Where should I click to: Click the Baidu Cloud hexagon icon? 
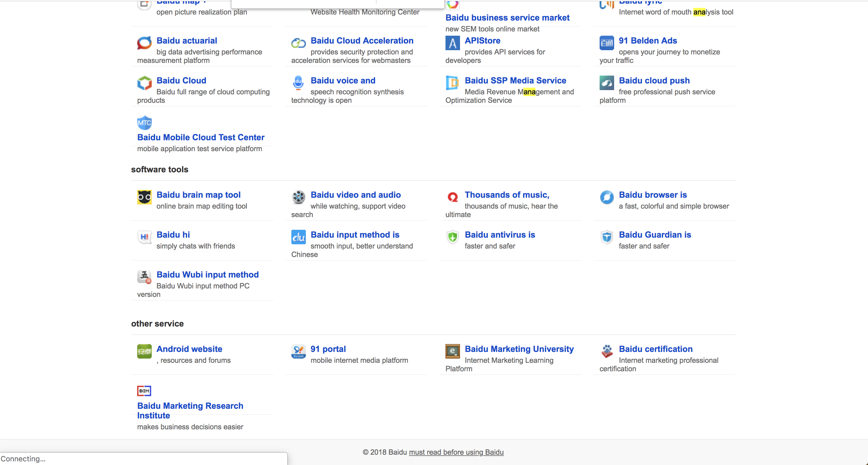pos(144,83)
